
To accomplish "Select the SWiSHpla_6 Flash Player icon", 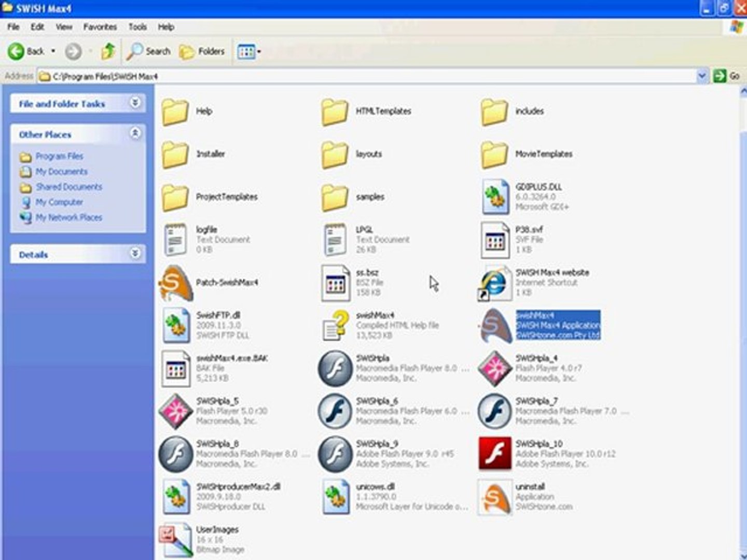I will click(335, 412).
